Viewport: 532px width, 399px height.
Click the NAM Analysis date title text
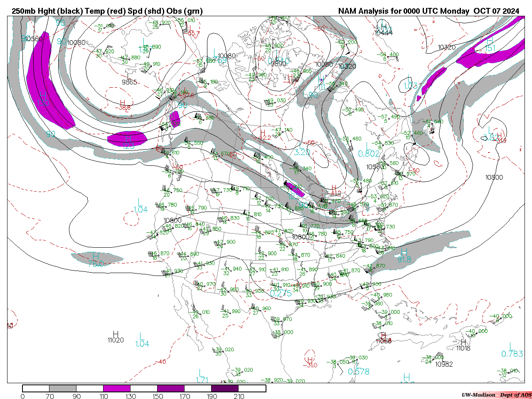pos(428,11)
